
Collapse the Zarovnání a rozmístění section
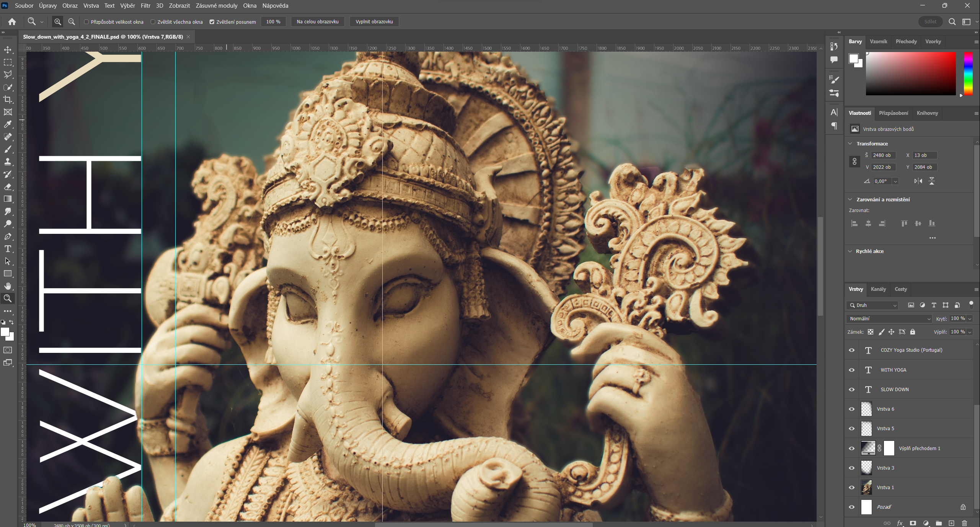(850, 199)
